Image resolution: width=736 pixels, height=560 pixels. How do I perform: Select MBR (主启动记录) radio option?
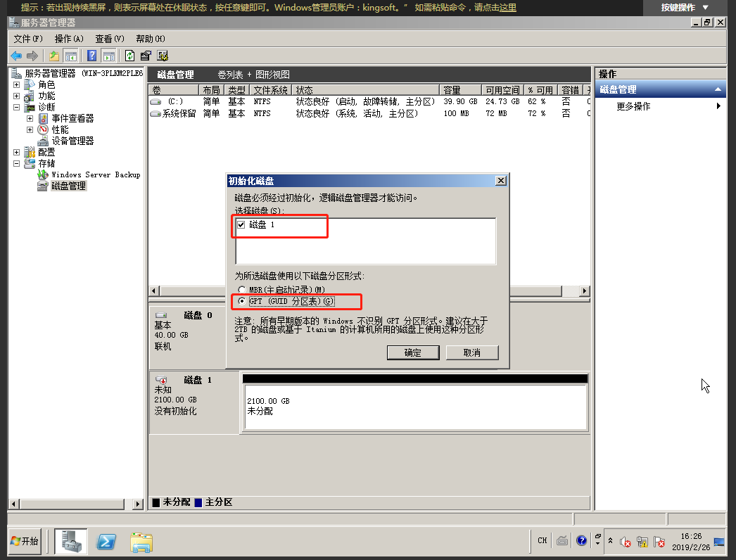(x=242, y=289)
